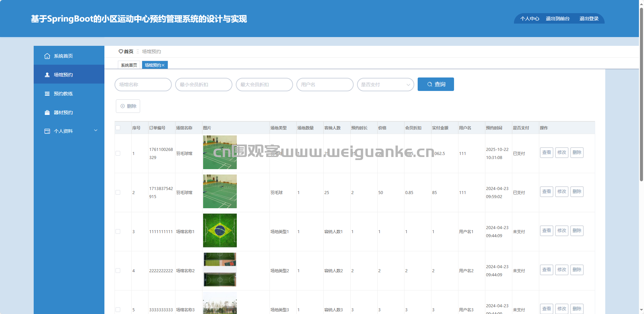Click 修改 for row 场馆名称1
This screenshot has height=314, width=644.
(562, 231)
